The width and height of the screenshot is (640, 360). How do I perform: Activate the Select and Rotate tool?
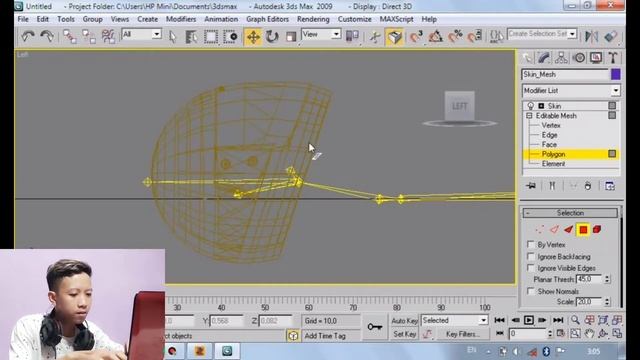272,37
